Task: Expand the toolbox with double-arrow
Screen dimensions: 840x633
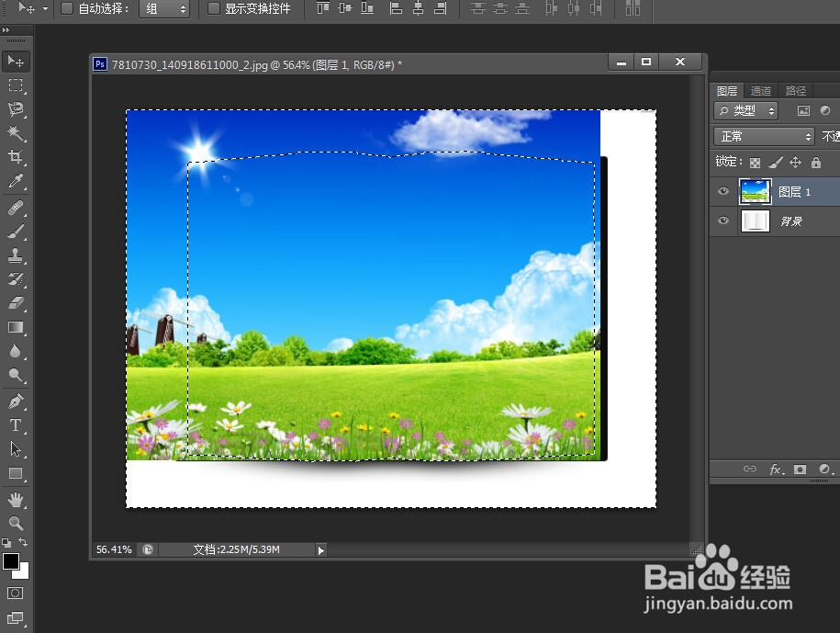Action: (x=6, y=30)
